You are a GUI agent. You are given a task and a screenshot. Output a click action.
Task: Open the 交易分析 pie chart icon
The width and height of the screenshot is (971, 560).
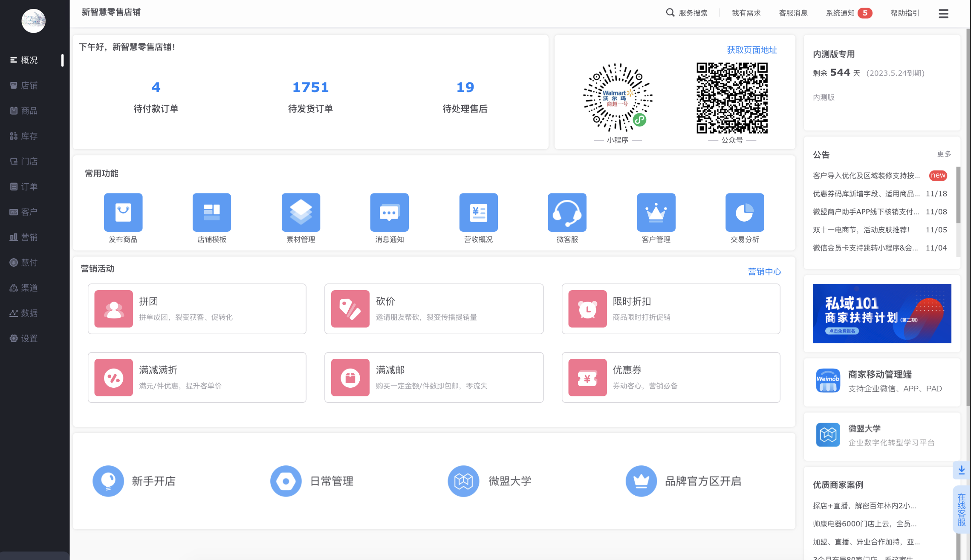click(745, 212)
